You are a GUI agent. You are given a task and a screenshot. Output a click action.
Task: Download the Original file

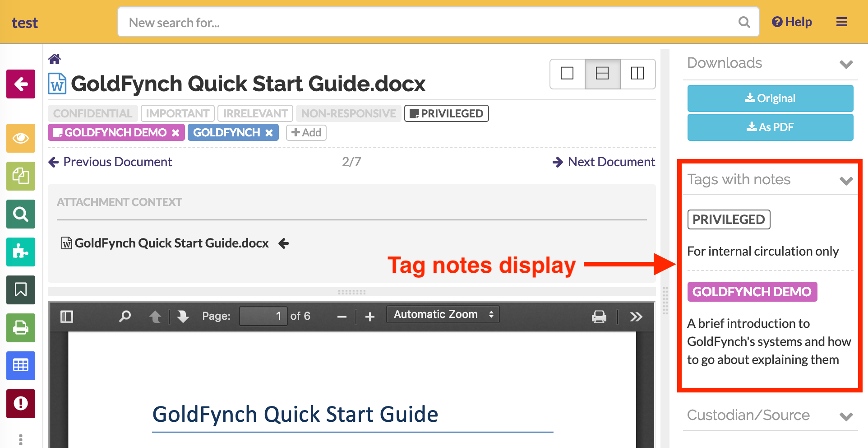(x=770, y=98)
